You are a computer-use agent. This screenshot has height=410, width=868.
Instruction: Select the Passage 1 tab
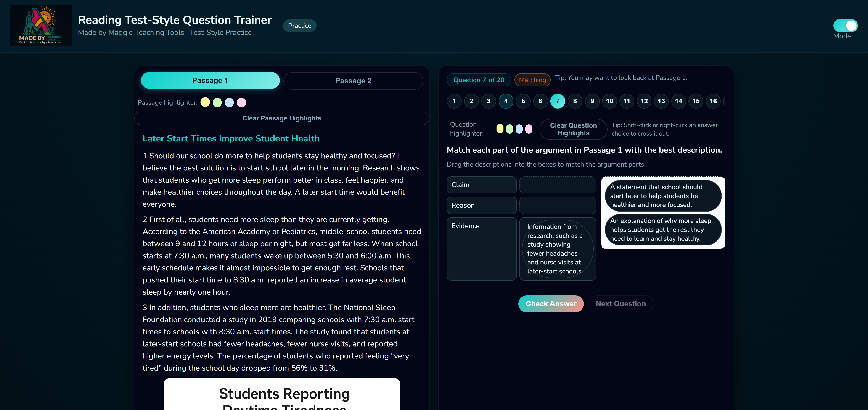(210, 81)
